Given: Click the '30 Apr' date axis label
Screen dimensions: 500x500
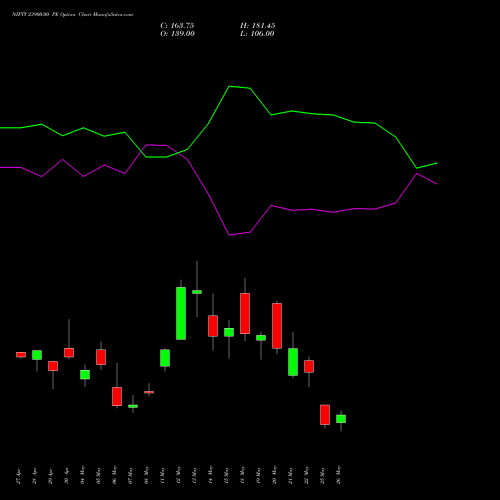Looking at the screenshot, I should (x=67, y=476).
